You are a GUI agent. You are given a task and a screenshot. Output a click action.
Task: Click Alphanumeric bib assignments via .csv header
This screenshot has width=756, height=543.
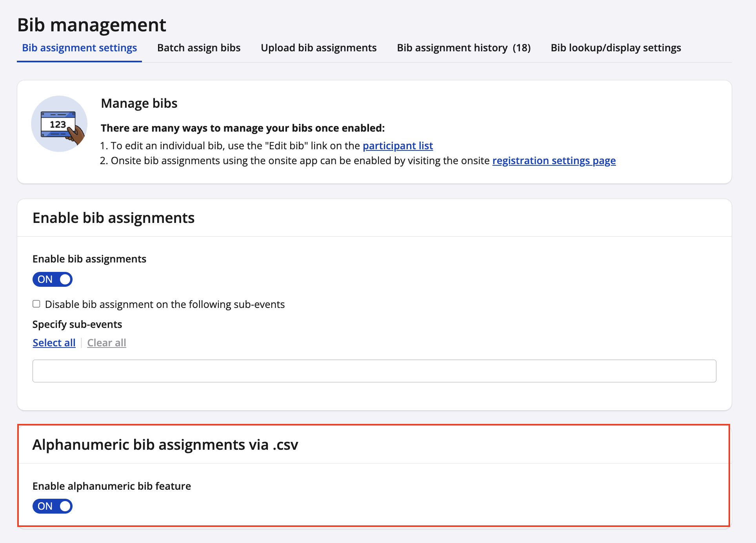click(x=165, y=445)
